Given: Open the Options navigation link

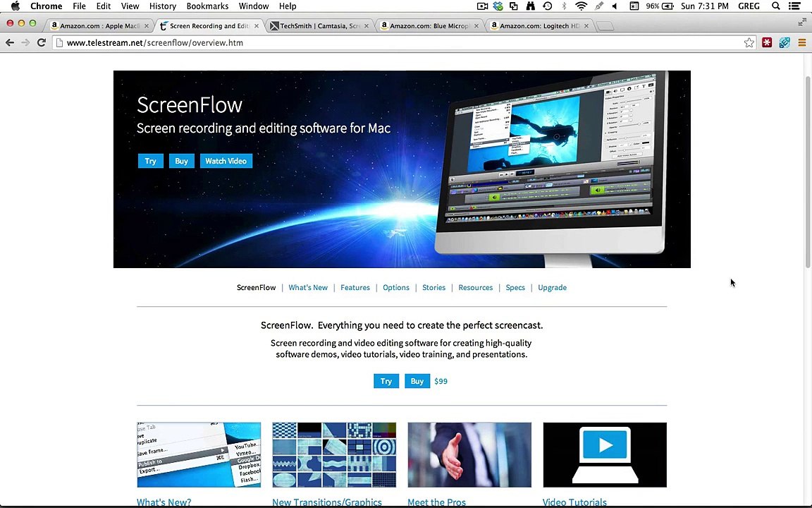Looking at the screenshot, I should click(x=396, y=287).
